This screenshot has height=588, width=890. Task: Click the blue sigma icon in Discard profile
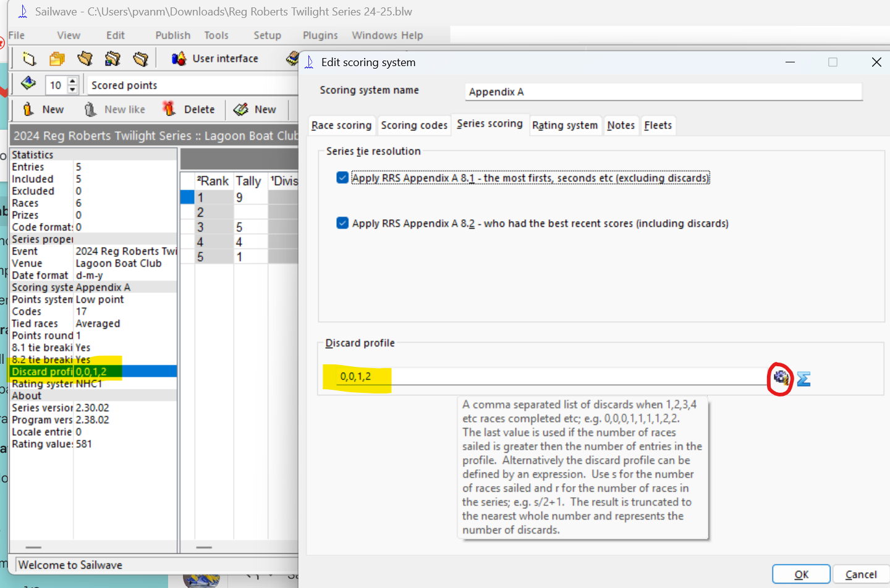click(x=803, y=379)
